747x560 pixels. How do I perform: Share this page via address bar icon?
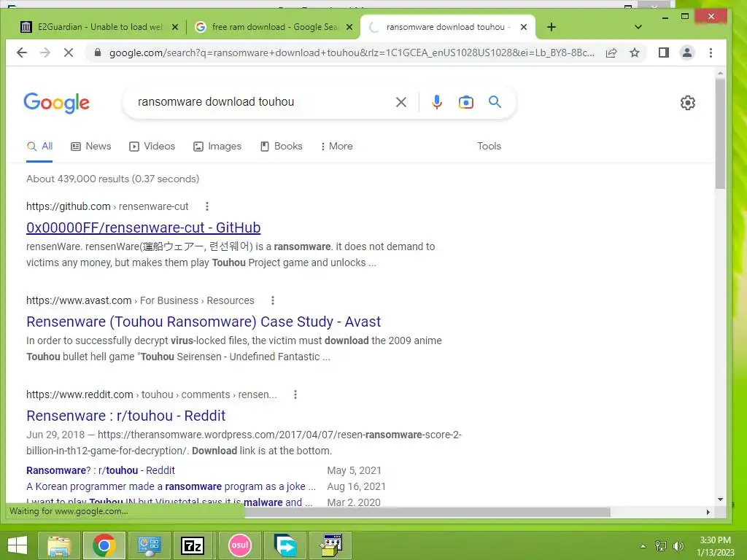[x=611, y=52]
